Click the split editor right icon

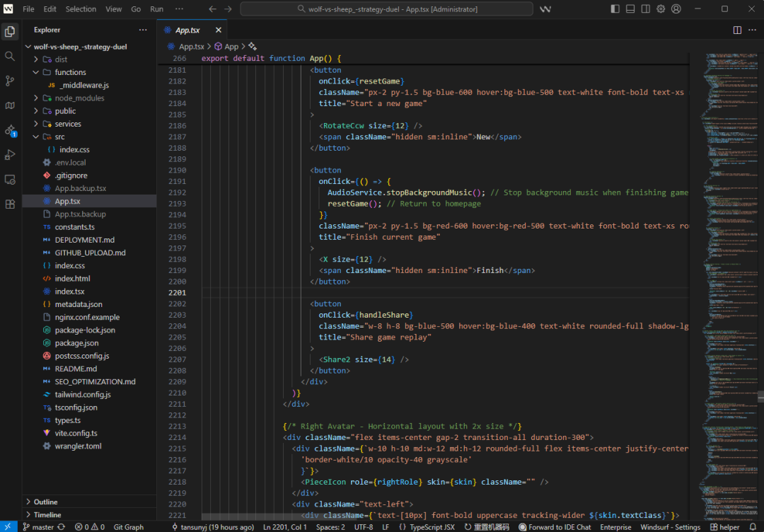[x=737, y=30]
